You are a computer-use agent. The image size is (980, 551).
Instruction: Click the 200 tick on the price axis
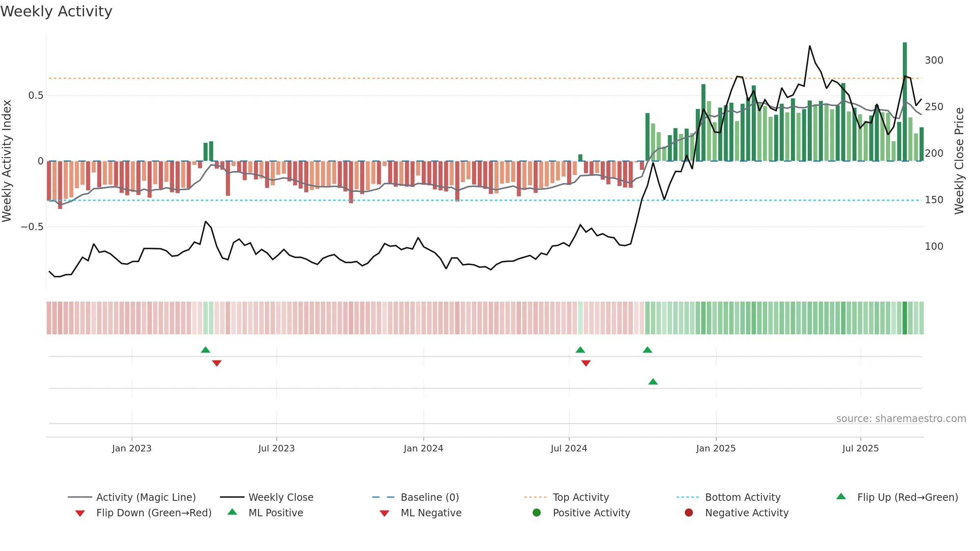pos(934,153)
